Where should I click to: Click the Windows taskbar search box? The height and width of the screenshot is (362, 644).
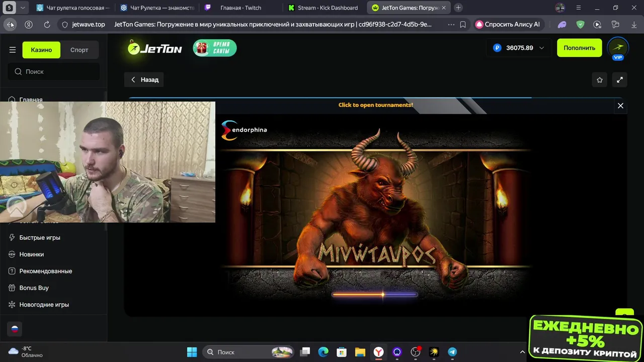pyautogui.click(x=249, y=352)
